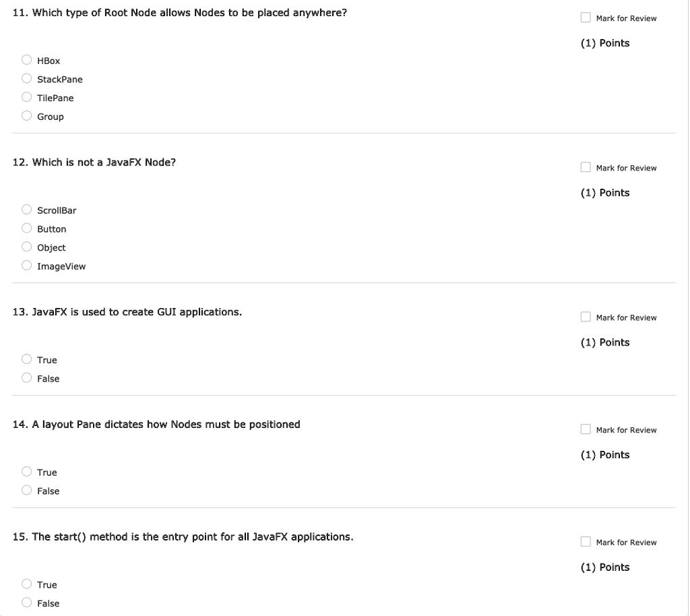This screenshot has height=616, width=690.
Task: Choose StackPane as root node answer
Action: tap(27, 78)
